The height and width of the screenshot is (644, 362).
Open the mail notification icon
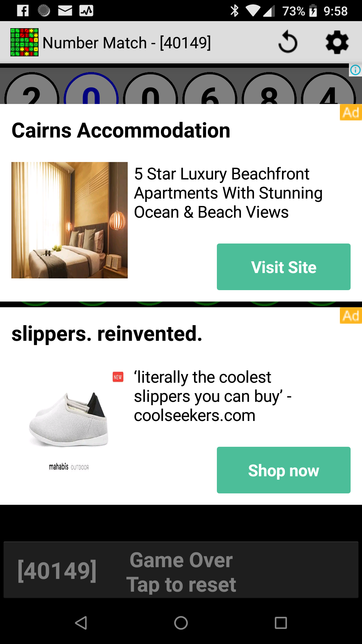pos(65,11)
